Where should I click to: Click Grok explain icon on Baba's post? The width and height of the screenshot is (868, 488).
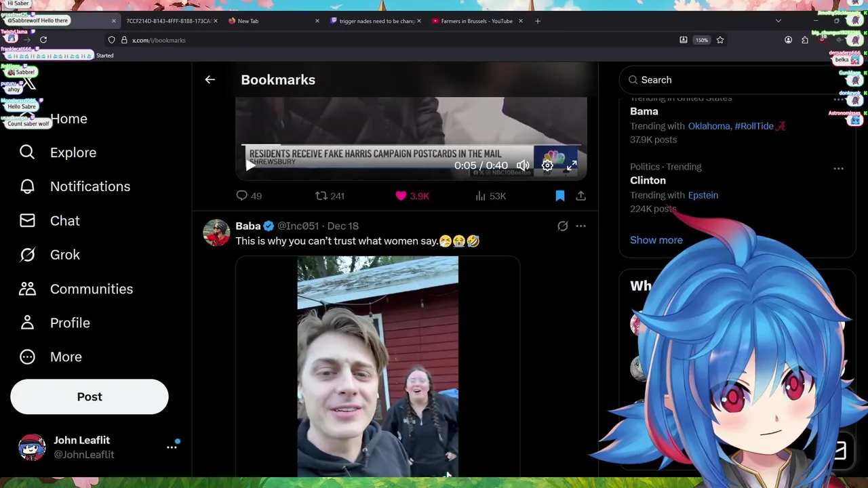tap(562, 226)
